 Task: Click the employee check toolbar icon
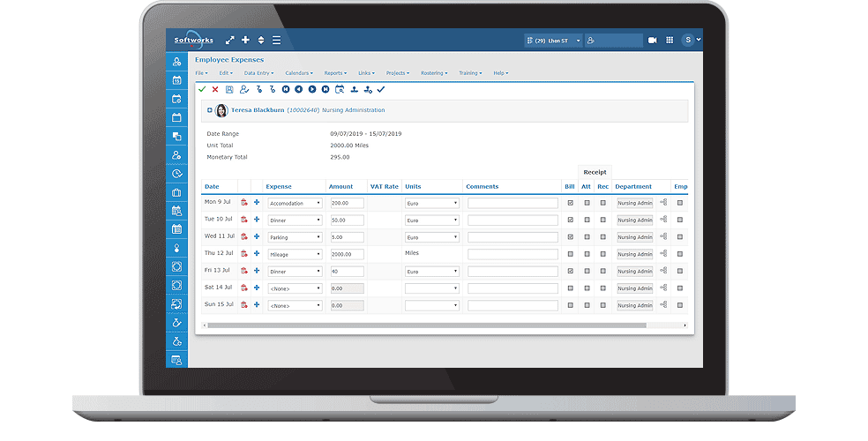click(244, 89)
